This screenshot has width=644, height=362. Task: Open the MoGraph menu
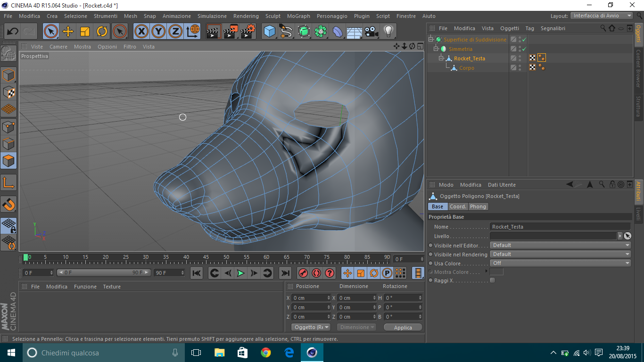298,16
